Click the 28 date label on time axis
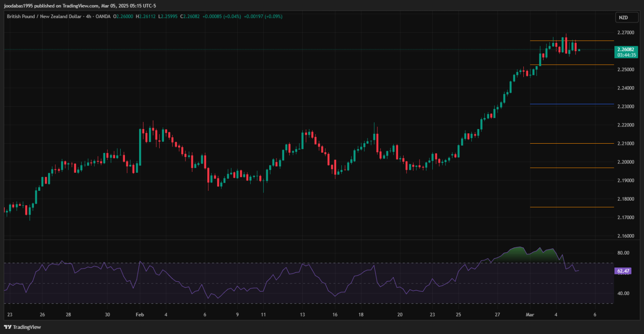 [68, 315]
